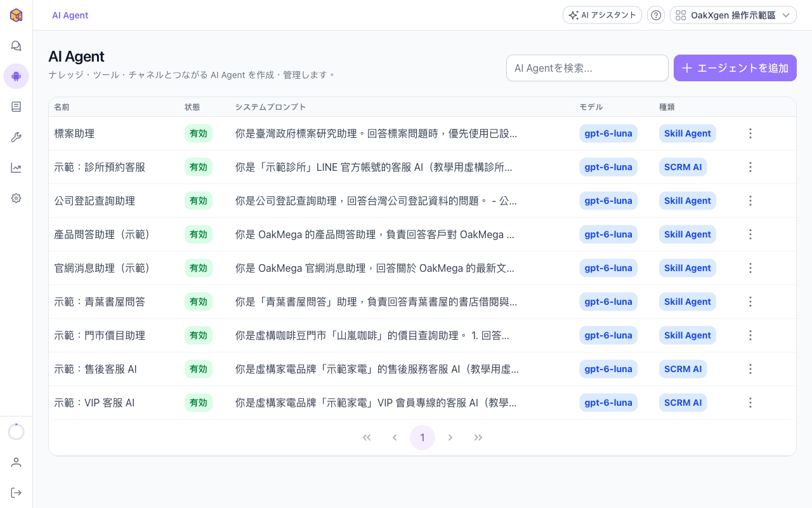This screenshot has height=508, width=812.
Task: Open more options for 官網消息助理（示範） row
Action: coord(750,268)
